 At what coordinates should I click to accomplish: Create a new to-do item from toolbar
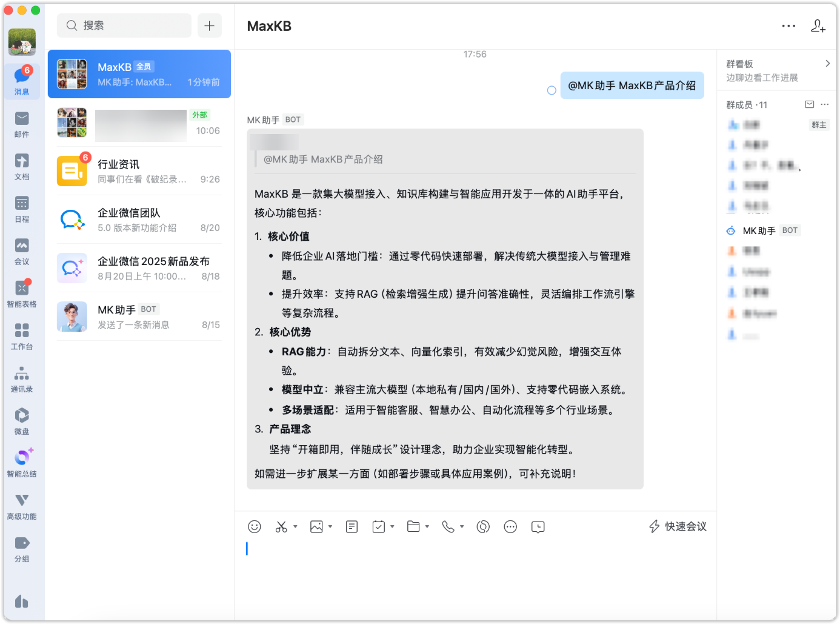tap(379, 526)
